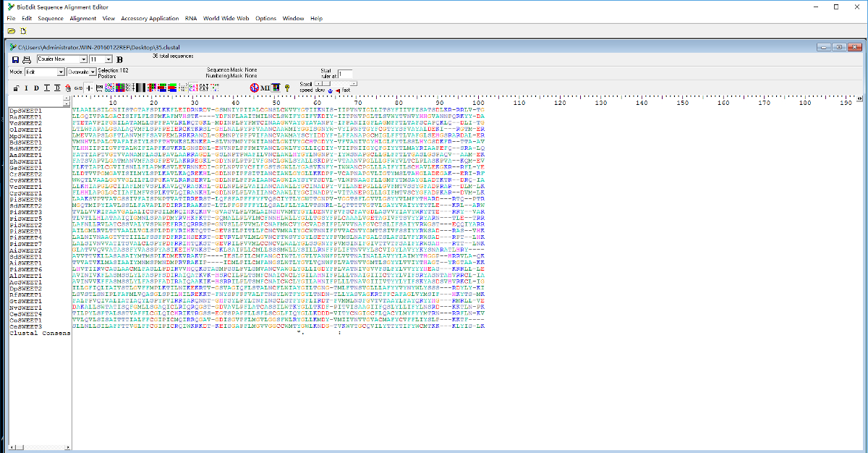Open the font size 11 dropdown
The height and width of the screenshot is (453, 868).
(x=109, y=59)
